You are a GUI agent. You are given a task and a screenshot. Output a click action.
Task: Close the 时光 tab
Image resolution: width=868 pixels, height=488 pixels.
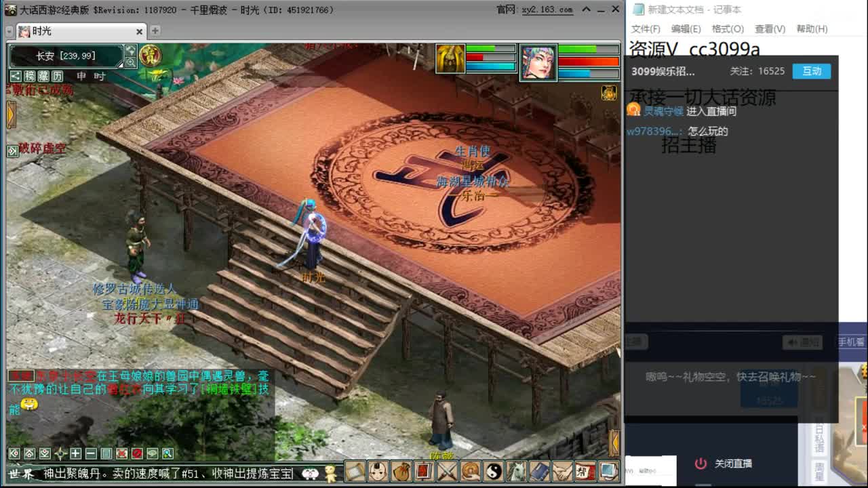[x=140, y=31]
